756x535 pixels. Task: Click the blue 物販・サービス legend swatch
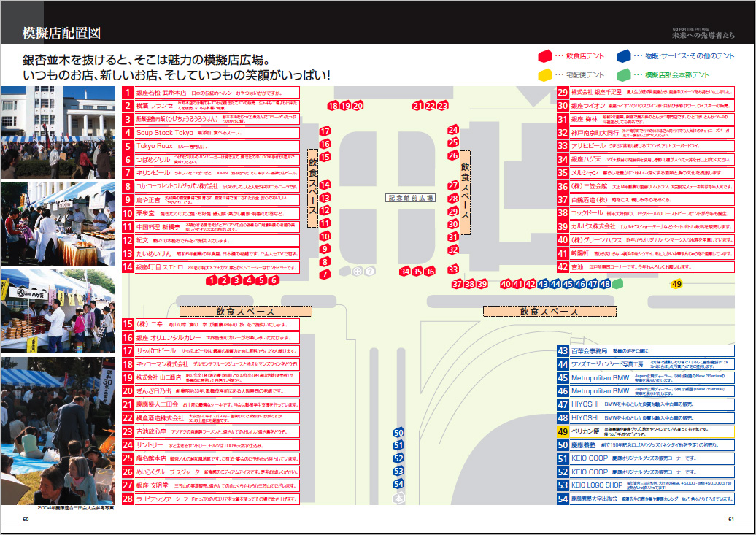click(623, 56)
